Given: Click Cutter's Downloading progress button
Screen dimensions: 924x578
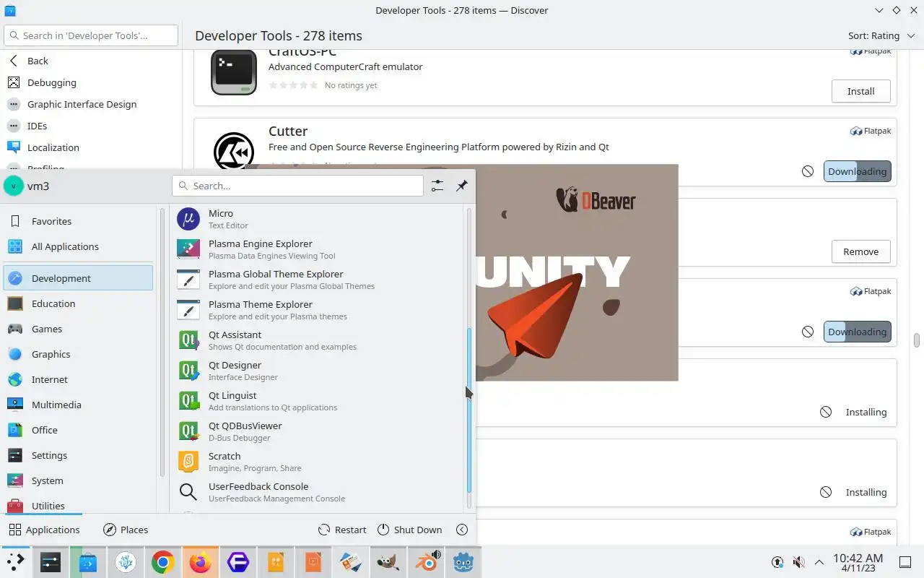Looking at the screenshot, I should (x=857, y=171).
